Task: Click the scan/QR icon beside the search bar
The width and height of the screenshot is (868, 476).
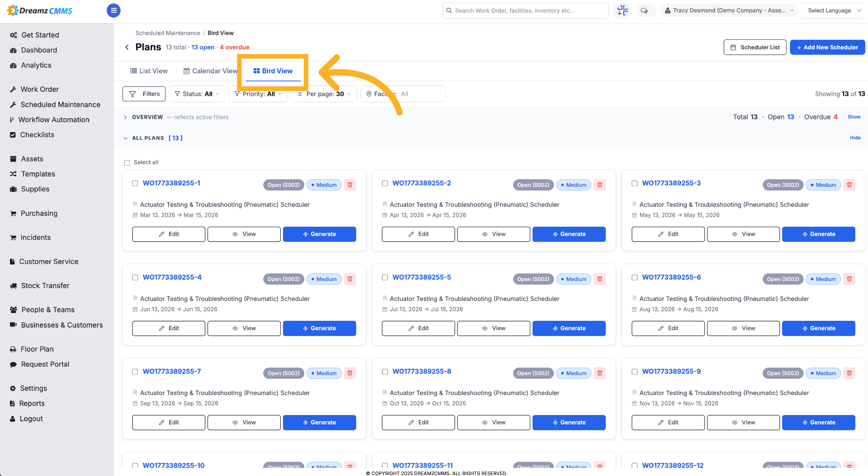Action: 623,10
